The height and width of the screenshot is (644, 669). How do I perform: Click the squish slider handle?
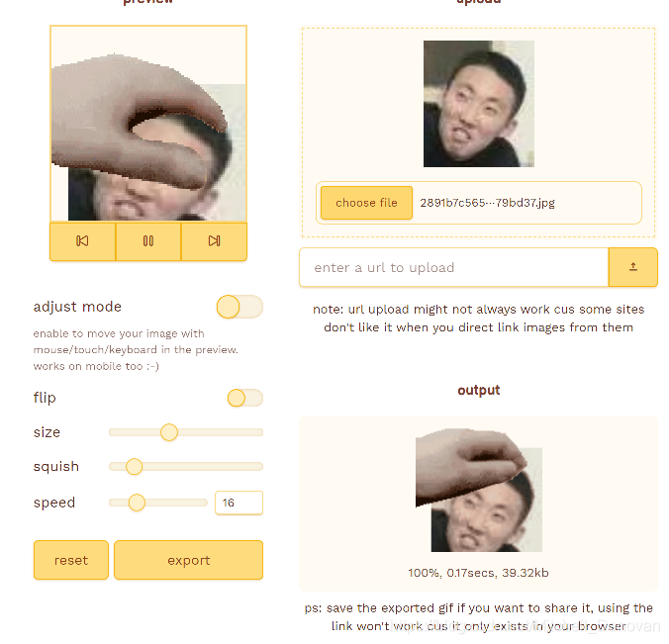point(134,466)
